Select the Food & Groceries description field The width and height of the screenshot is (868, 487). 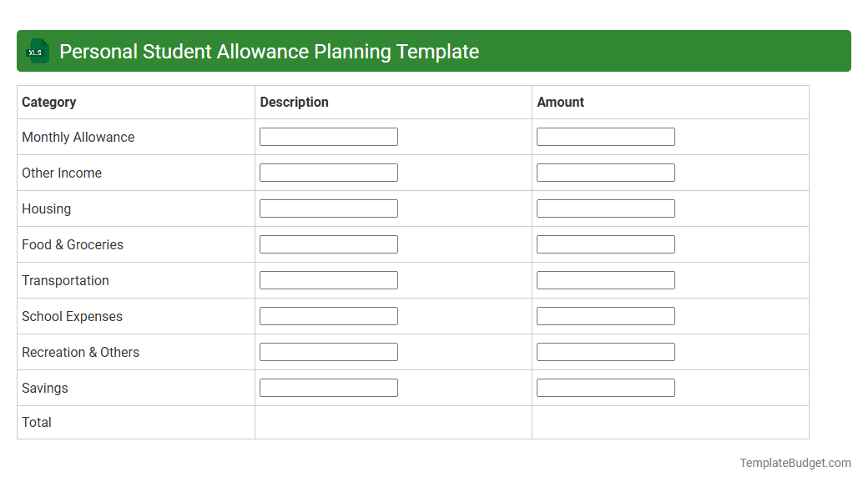pos(328,243)
